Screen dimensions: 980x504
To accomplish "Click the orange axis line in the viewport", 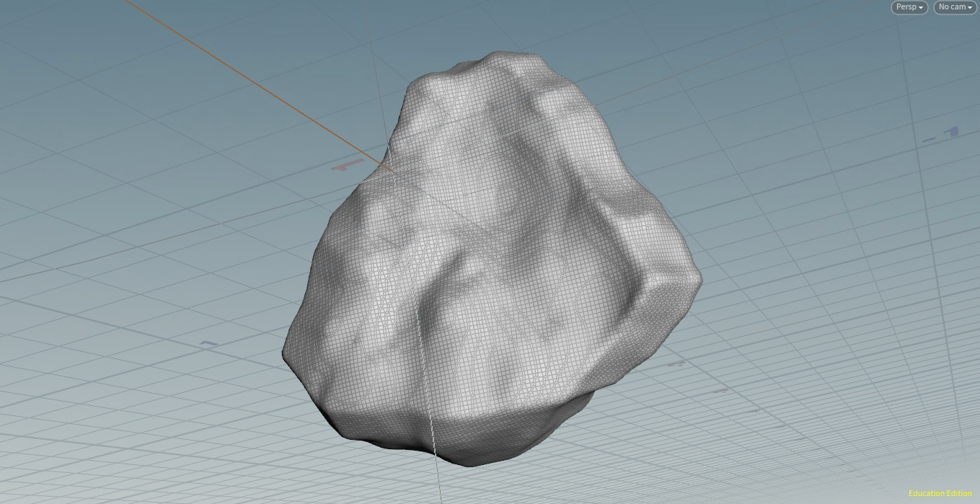I will pyautogui.click(x=252, y=79).
